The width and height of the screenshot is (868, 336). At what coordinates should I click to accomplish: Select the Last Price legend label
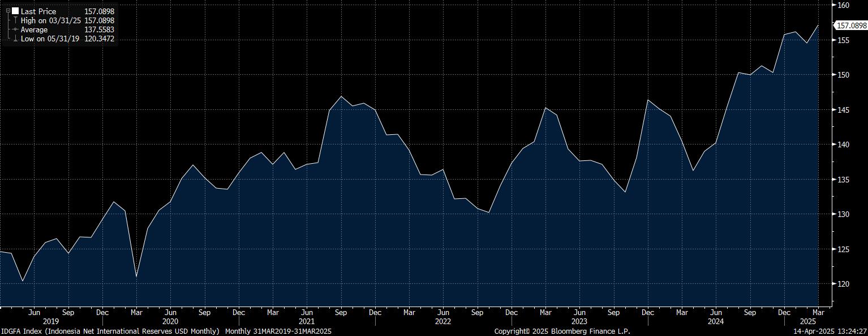coord(37,11)
